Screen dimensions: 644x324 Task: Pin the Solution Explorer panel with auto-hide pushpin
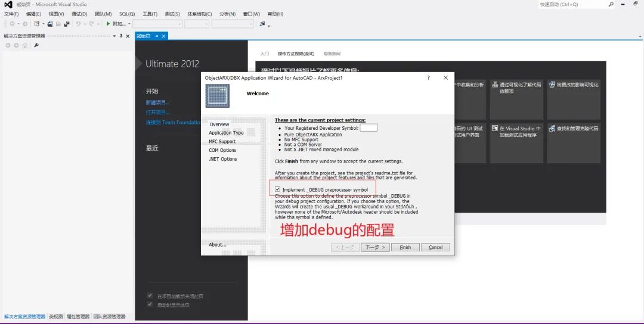[121, 36]
